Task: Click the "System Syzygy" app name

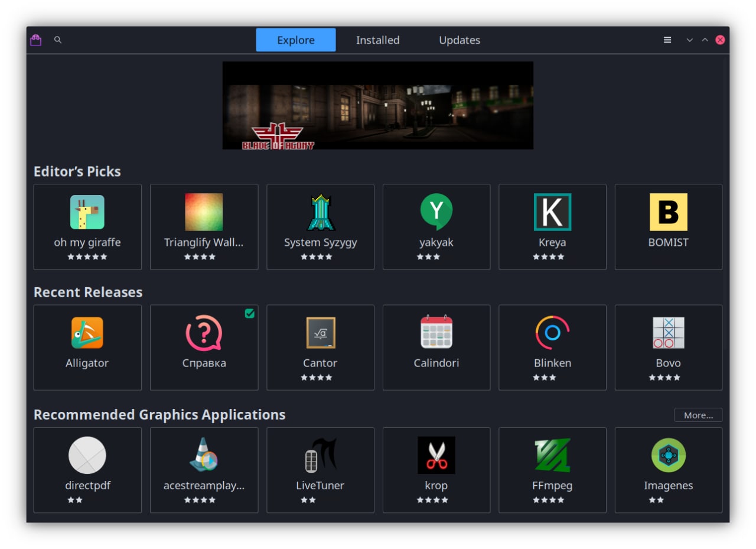Action: point(320,242)
